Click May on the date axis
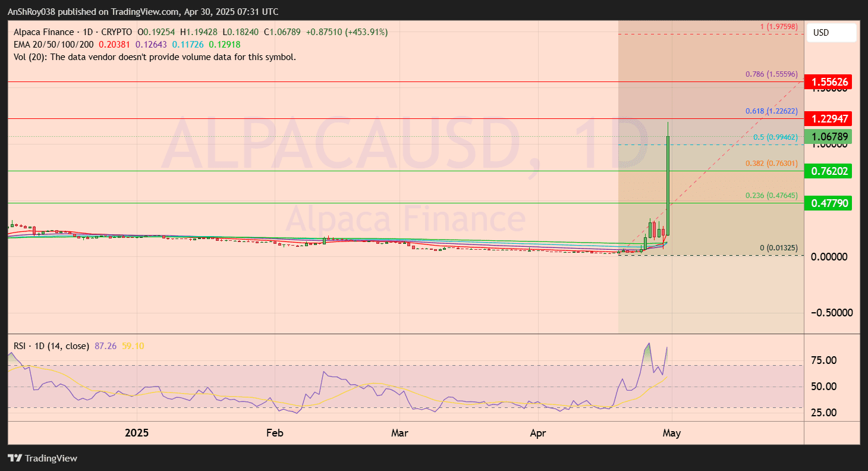Image resolution: width=868 pixels, height=471 pixels. 672,433
